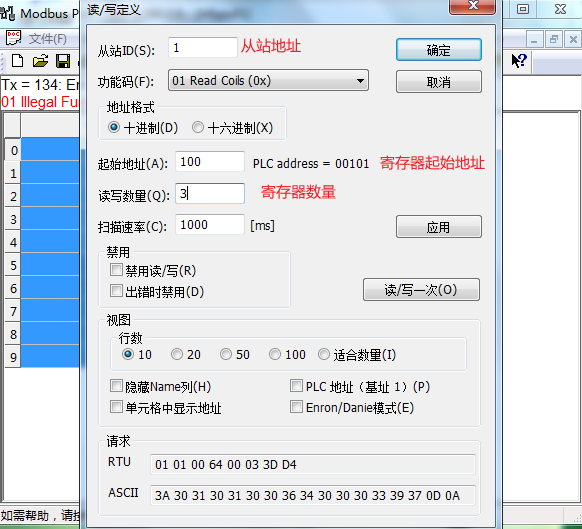Enable the 出错时禁用(D) checkbox

point(116,291)
